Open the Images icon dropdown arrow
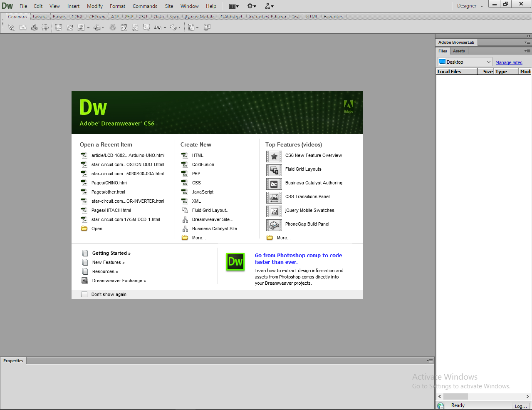This screenshot has width=532, height=410. (88, 28)
